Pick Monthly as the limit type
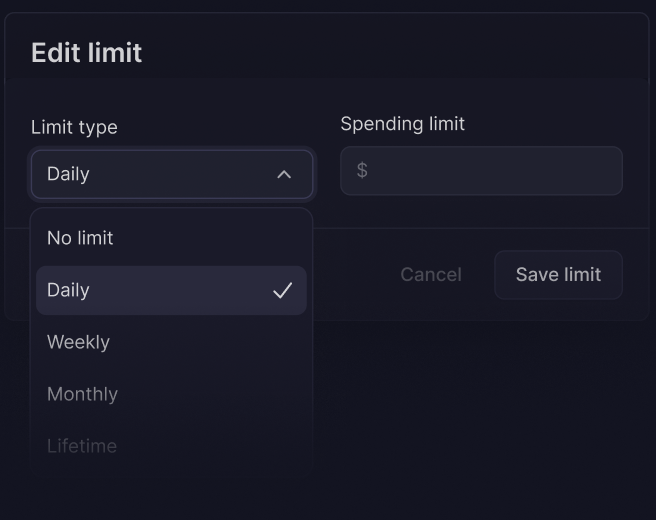Image resolution: width=656 pixels, height=520 pixels. pos(82,394)
